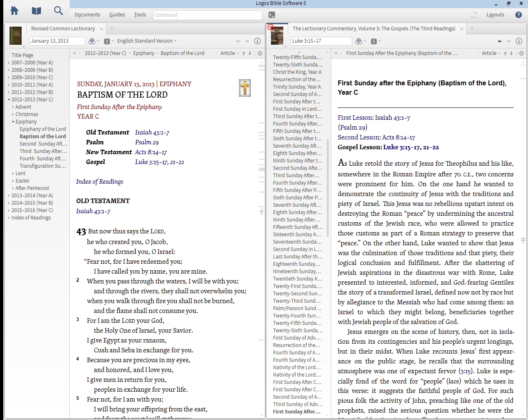Close the Revised Common Lectionary tab
The width and height of the screenshot is (528, 420).
point(101,29)
